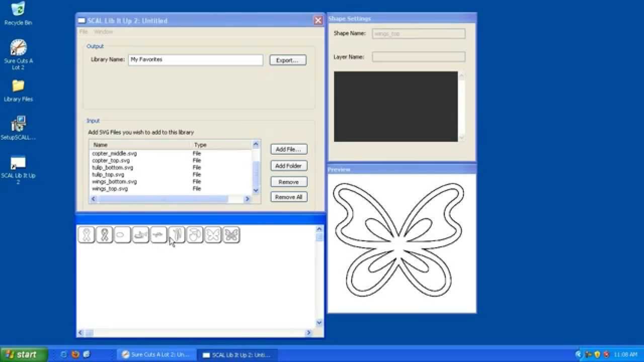
Task: Click the Type column header
Action: click(221, 145)
